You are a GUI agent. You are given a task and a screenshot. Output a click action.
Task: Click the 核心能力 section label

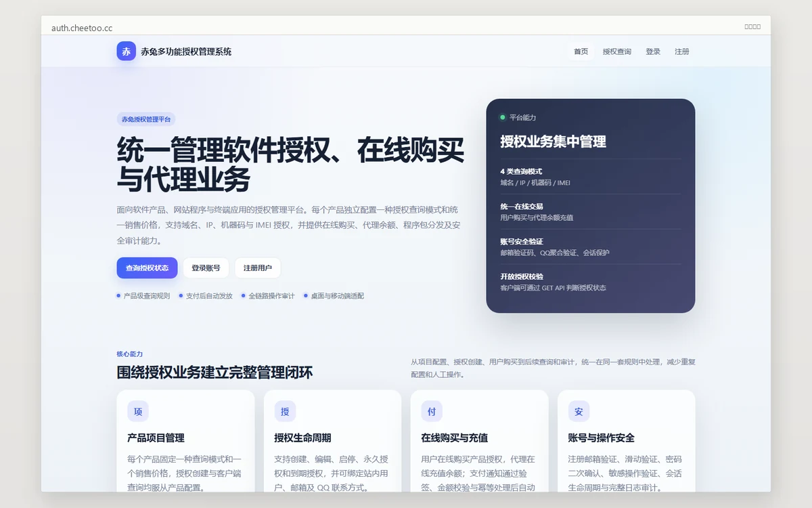pyautogui.click(x=130, y=354)
